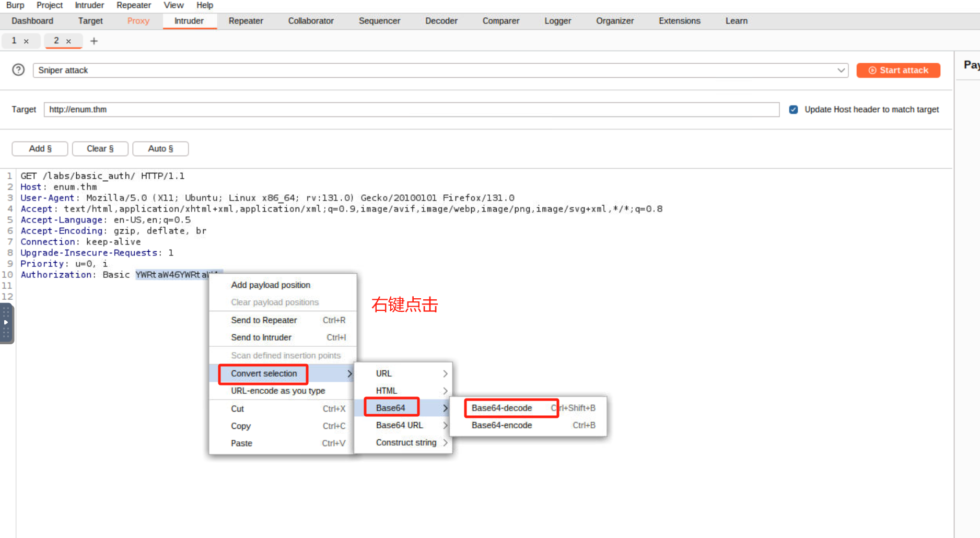Image resolution: width=980 pixels, height=538 pixels.
Task: Switch to the Organizer tab
Action: (615, 21)
